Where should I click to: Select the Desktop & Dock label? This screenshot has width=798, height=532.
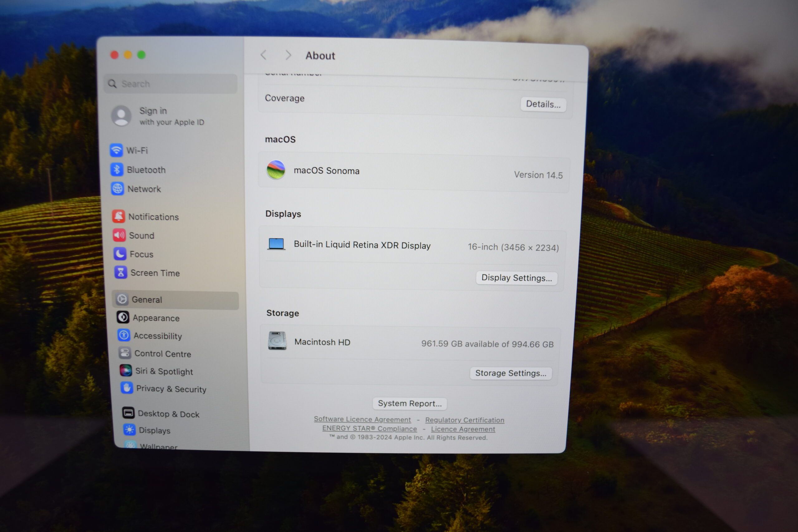(x=169, y=414)
